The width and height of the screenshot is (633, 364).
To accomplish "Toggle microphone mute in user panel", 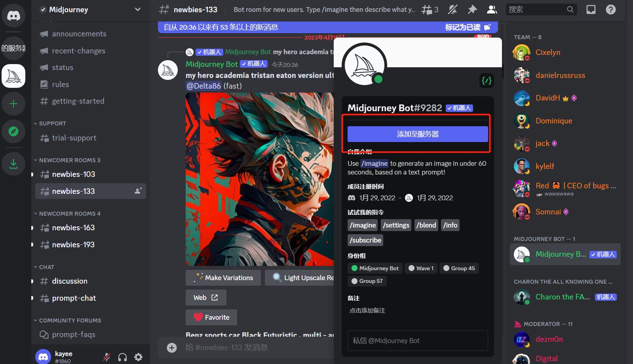I will pos(107,357).
